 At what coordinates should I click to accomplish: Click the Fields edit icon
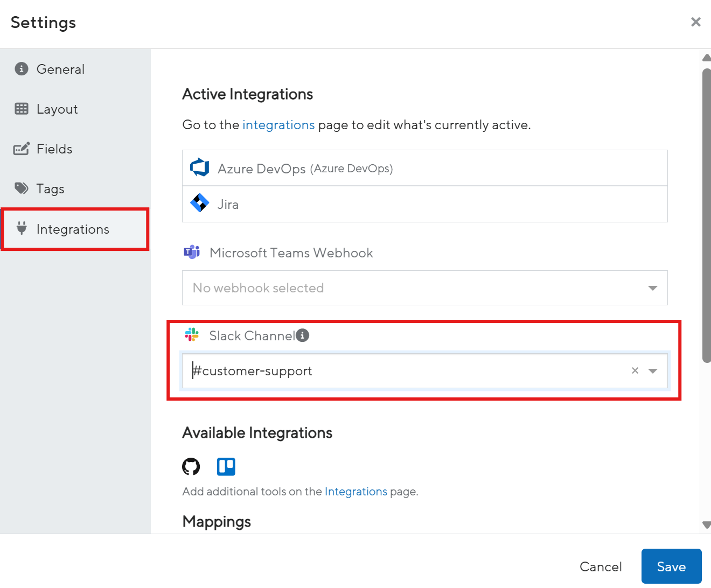point(20,149)
